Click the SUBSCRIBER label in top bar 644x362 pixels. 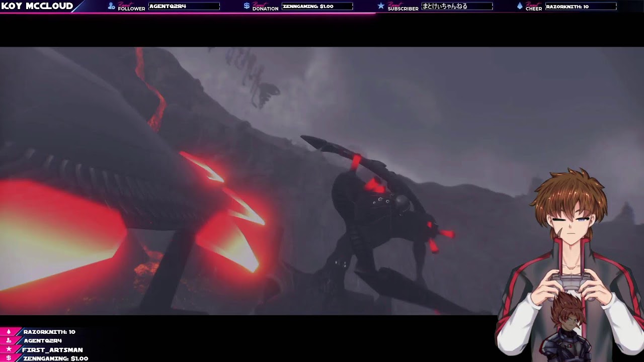403,9
